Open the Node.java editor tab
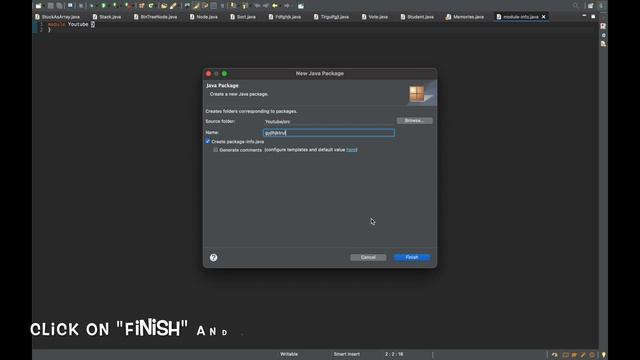 (204, 17)
